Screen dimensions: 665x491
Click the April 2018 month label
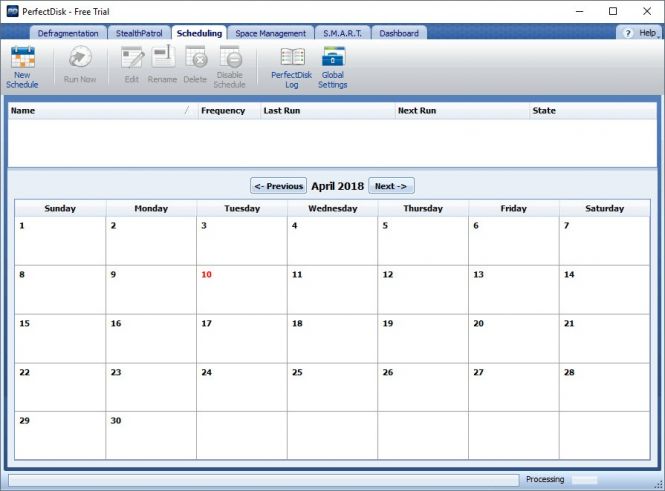pos(338,186)
